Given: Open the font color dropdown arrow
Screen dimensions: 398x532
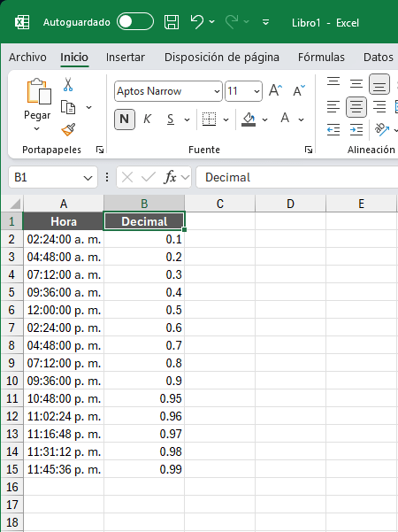Looking at the screenshot, I should [x=301, y=120].
